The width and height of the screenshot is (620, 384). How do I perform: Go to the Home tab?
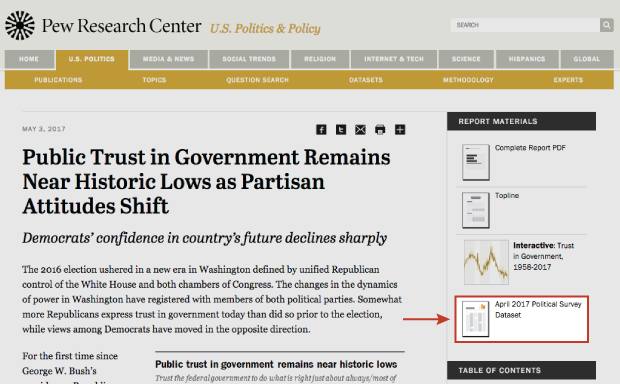(29, 59)
